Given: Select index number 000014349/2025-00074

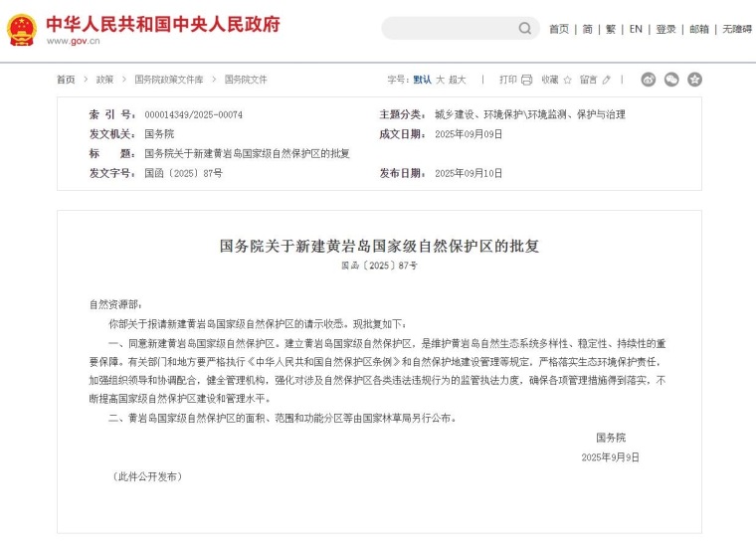Looking at the screenshot, I should (193, 114).
